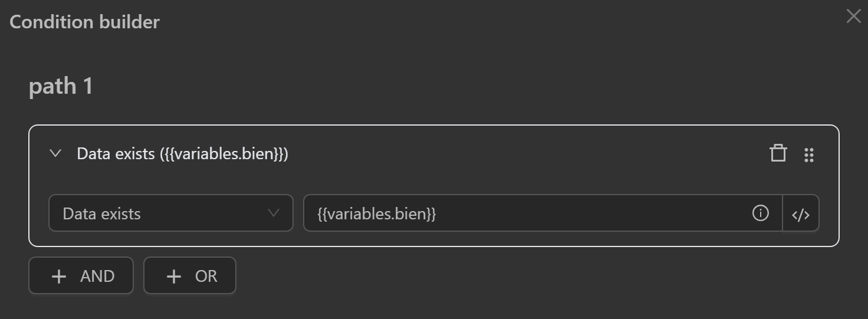Click the "path 1" heading
Viewport: 868px width, 319px height.
(x=61, y=87)
